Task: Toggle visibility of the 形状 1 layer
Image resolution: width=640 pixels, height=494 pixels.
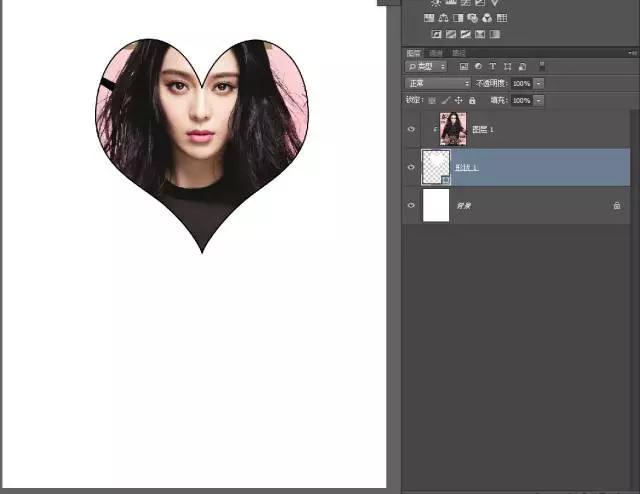Action: pos(411,168)
